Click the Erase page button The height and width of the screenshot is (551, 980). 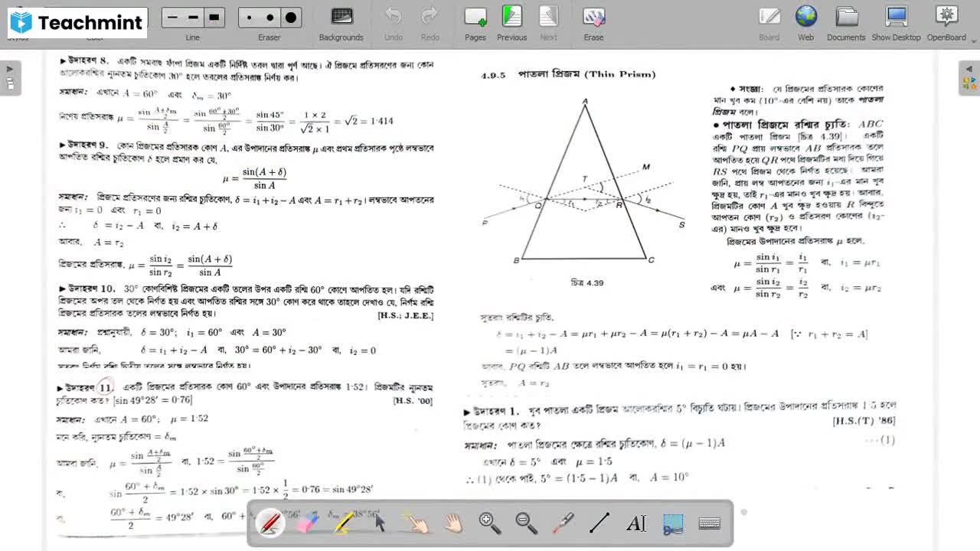pyautogui.click(x=593, y=23)
